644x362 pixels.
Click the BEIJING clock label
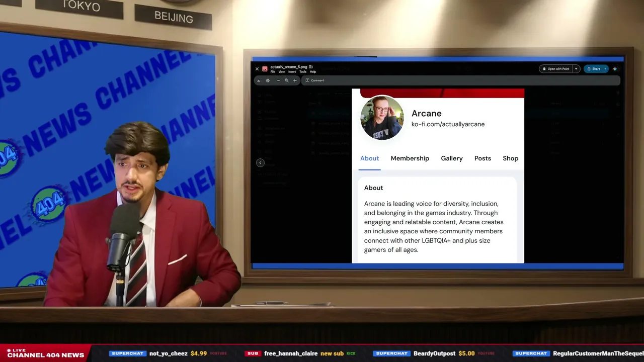(174, 18)
